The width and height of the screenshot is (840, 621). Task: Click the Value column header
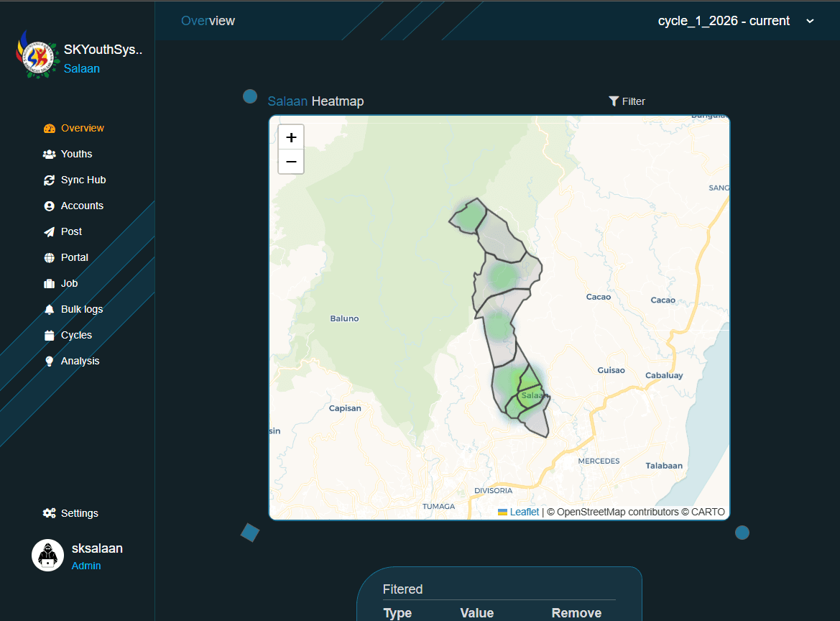pos(477,613)
